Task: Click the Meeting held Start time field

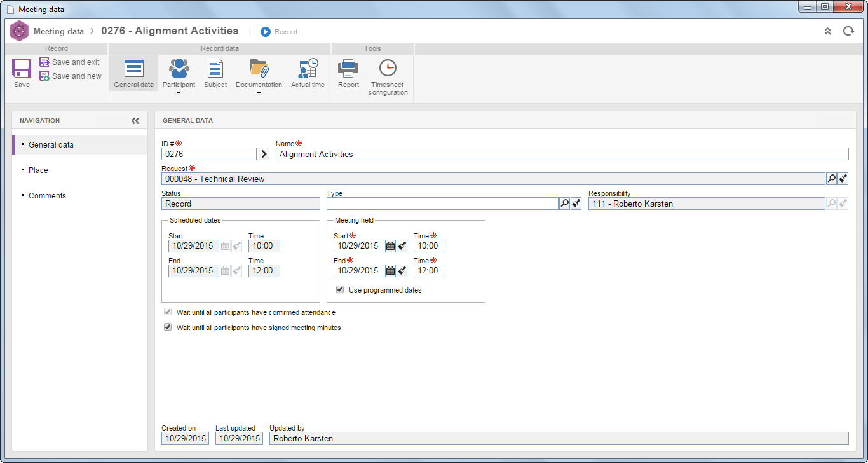Action: point(430,246)
